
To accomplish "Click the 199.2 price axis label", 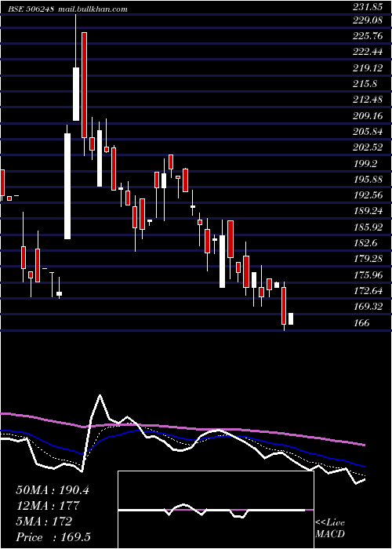I will pyautogui.click(x=365, y=164).
